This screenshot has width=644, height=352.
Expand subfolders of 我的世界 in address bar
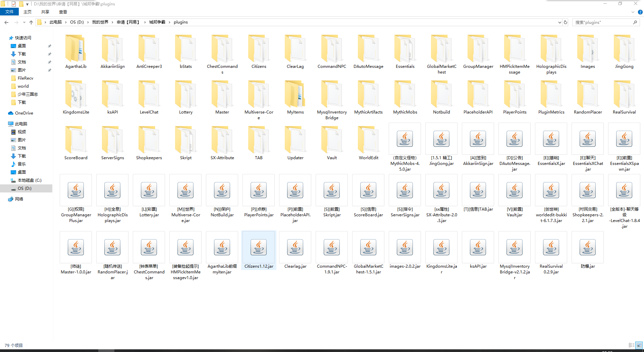113,22
